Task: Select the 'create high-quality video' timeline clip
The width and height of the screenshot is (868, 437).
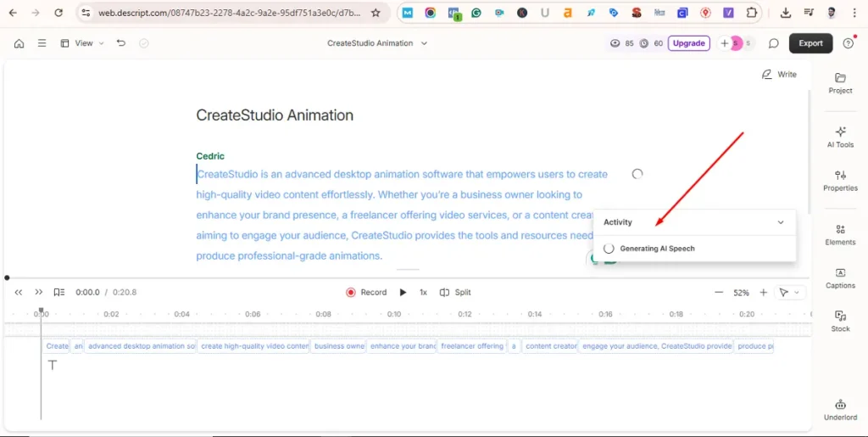Action: tap(253, 346)
